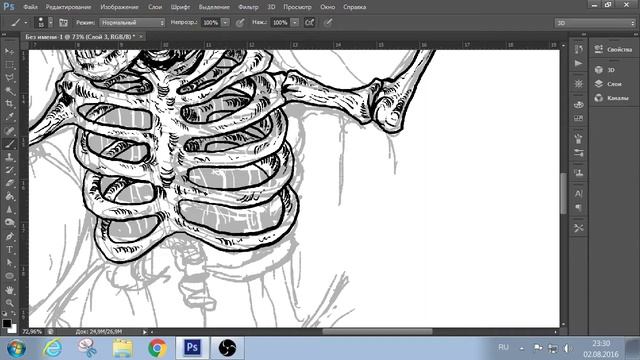Open status bar info arrow menu
The height and width of the screenshot is (360, 640).
(144, 332)
